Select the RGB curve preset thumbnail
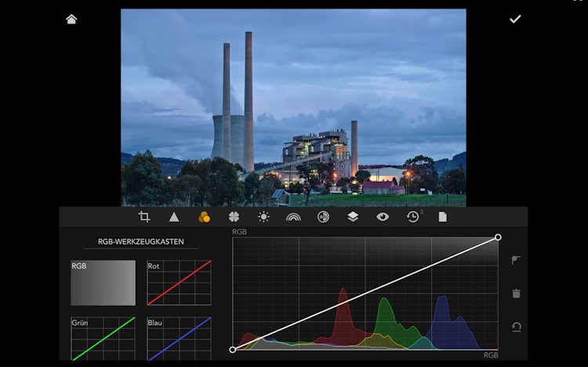This screenshot has height=367, width=588. point(103,283)
